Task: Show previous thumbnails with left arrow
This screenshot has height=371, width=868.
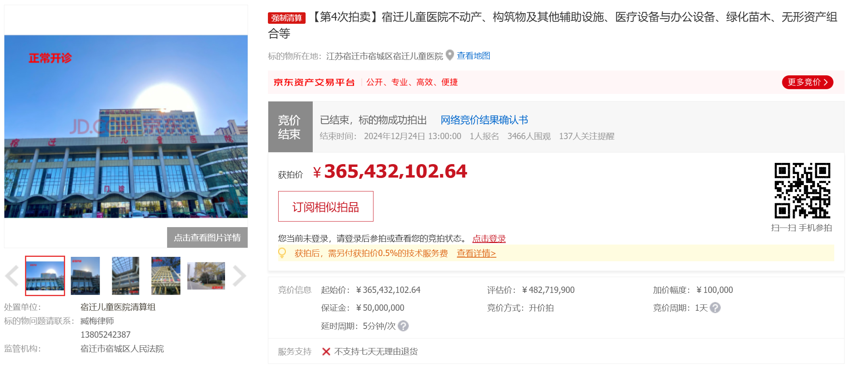Action: click(12, 276)
